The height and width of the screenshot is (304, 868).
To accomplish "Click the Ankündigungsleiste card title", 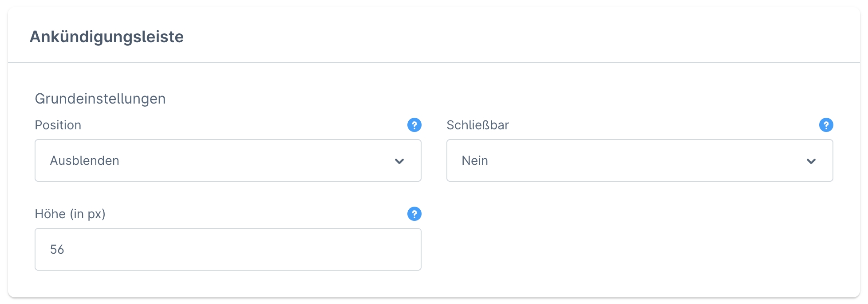I will click(107, 36).
